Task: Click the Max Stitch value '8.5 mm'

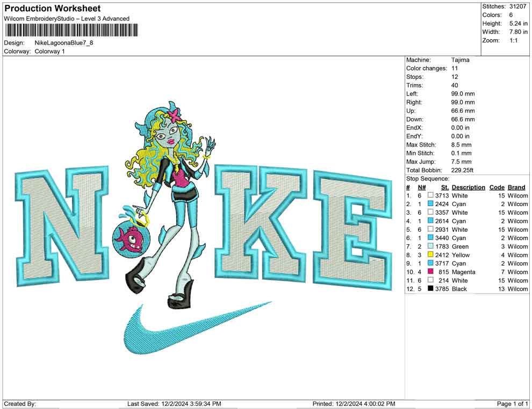Action: (x=462, y=144)
